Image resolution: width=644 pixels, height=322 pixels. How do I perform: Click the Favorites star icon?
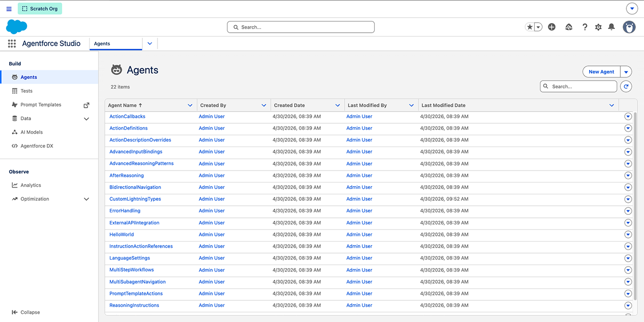[529, 27]
